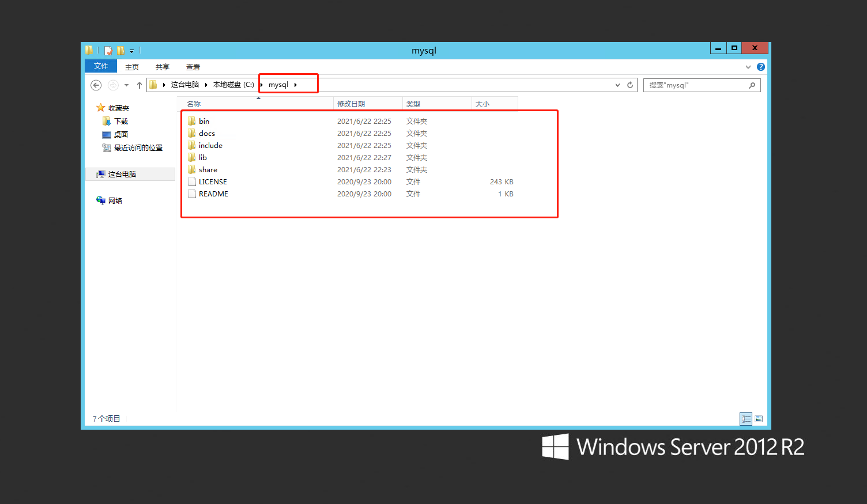Click the back navigation arrow
The image size is (867, 504).
pyautogui.click(x=96, y=85)
